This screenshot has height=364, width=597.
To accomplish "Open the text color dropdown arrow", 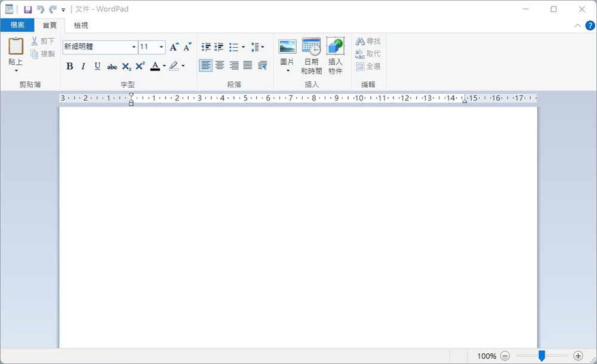I will coord(165,66).
